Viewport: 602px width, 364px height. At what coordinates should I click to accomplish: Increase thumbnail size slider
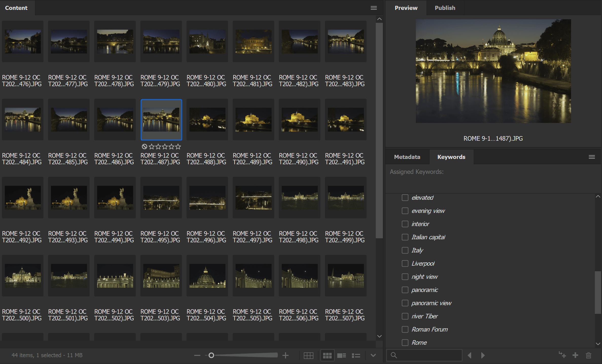coord(286,355)
